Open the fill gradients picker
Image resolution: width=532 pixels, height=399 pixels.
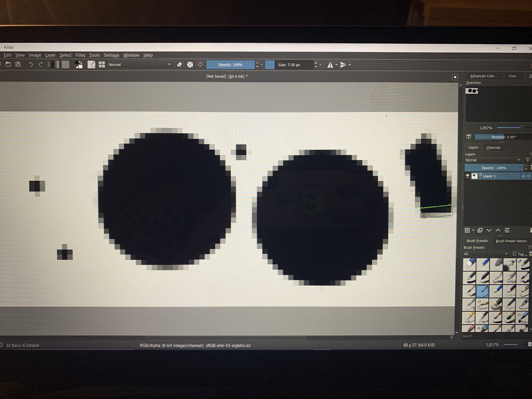pos(55,65)
